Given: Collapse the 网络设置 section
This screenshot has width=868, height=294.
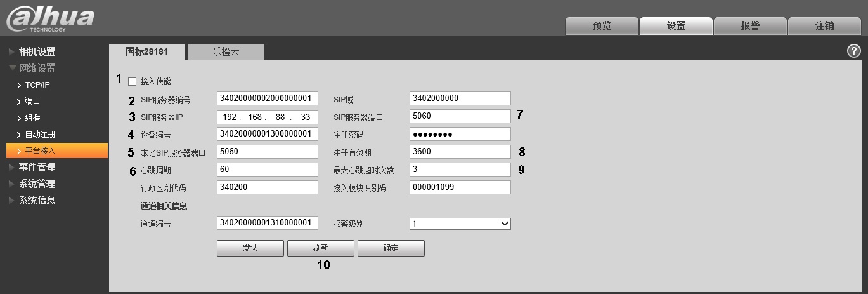Looking at the screenshot, I should pos(37,68).
